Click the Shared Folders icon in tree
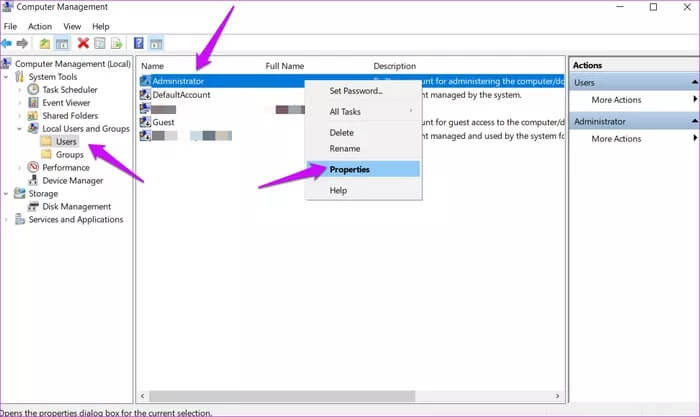Viewport: 700px width, 417px height. pos(33,116)
